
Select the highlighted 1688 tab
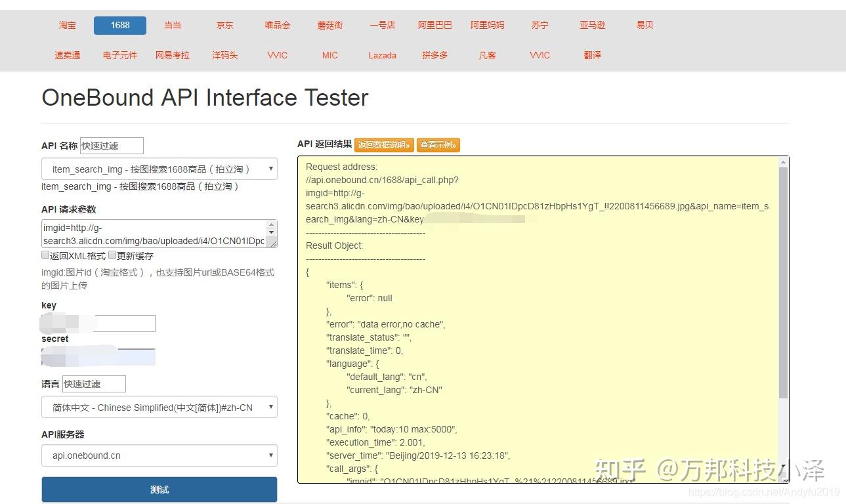(x=119, y=25)
